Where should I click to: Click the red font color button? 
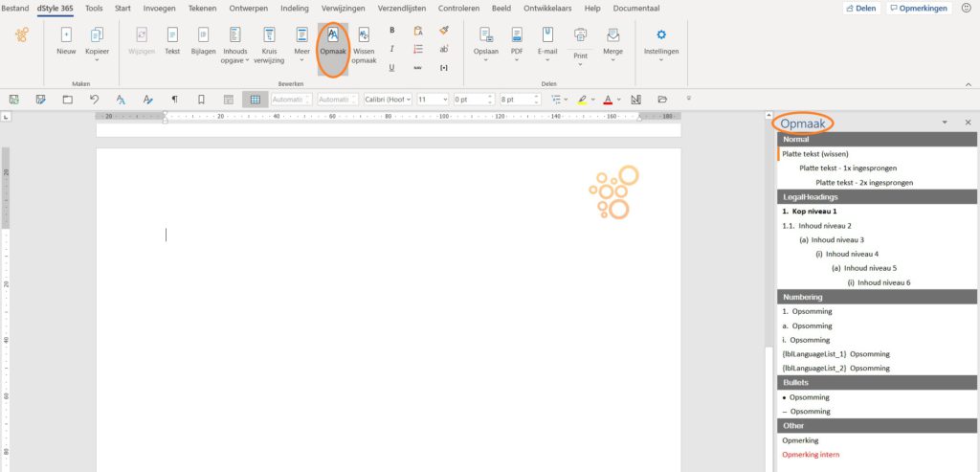(608, 99)
